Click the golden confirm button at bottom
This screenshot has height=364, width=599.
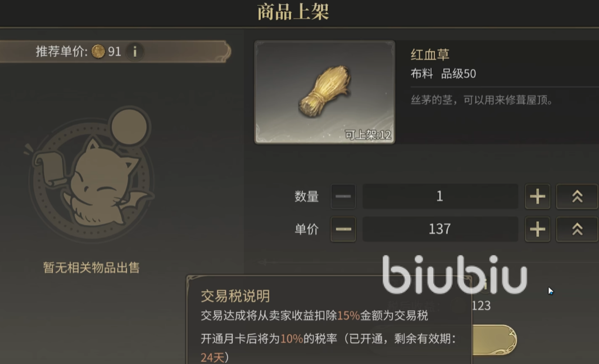coord(494,339)
